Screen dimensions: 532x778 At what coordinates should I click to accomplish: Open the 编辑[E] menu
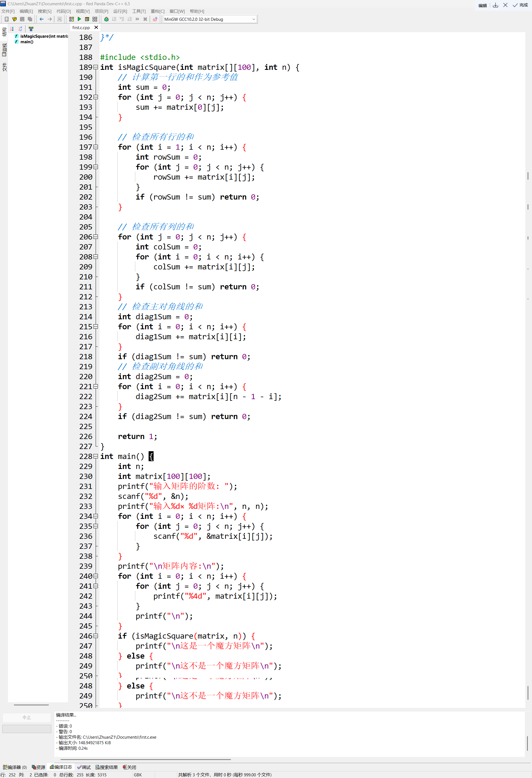coord(26,11)
